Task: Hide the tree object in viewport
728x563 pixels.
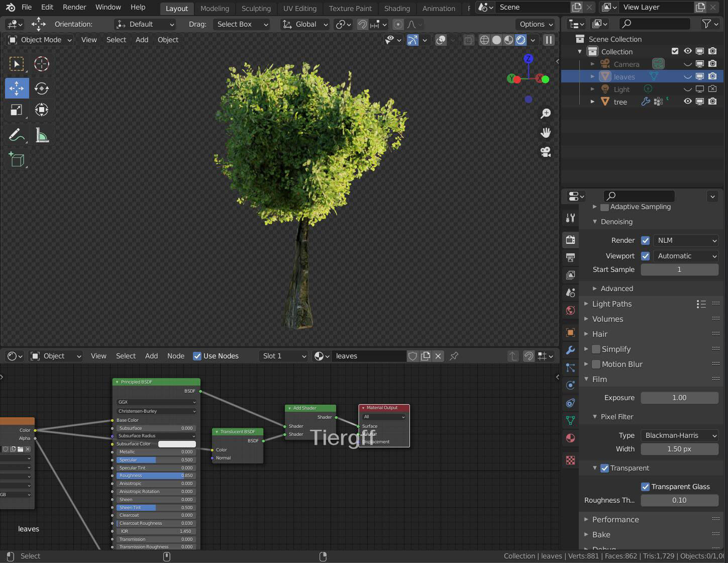Action: point(687,102)
